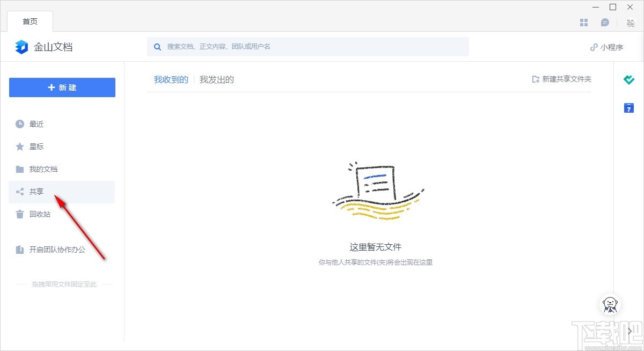Image resolution: width=644 pixels, height=351 pixels.
Task: Open the calendar icon on right sidebar
Action: pos(628,108)
